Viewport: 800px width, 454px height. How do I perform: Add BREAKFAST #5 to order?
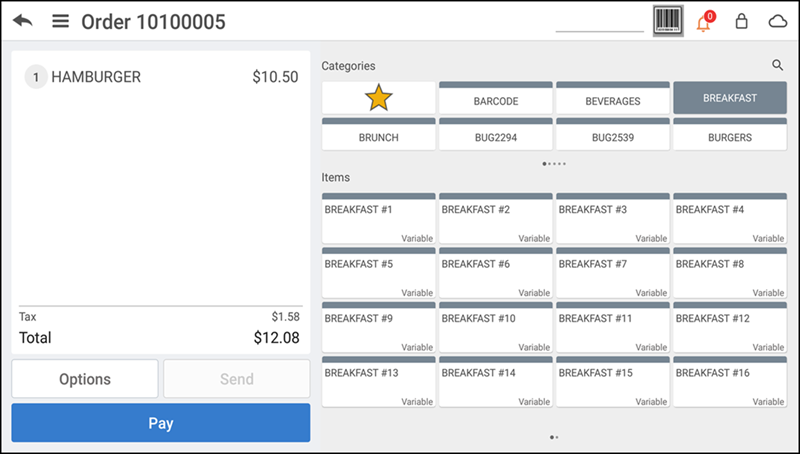click(379, 273)
